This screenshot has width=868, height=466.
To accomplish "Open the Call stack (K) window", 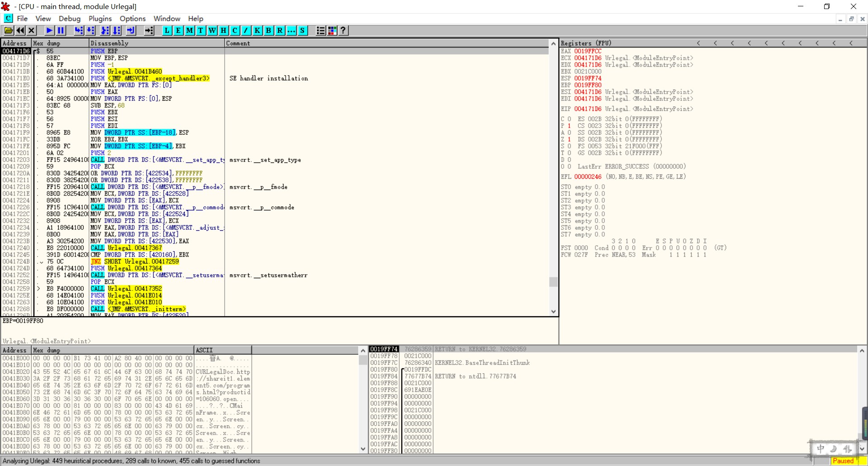I will click(x=257, y=31).
